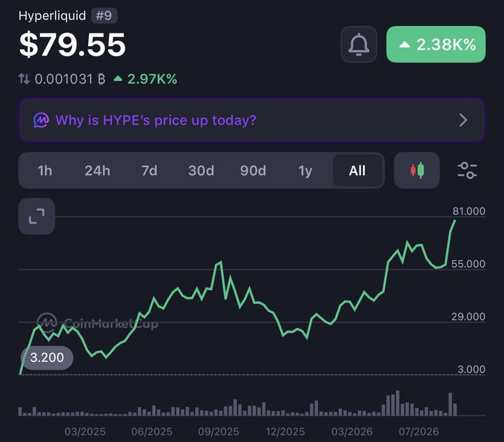This screenshot has width=504, height=442.
Task: Tap the 07/2026 date label
Action: pyautogui.click(x=419, y=432)
